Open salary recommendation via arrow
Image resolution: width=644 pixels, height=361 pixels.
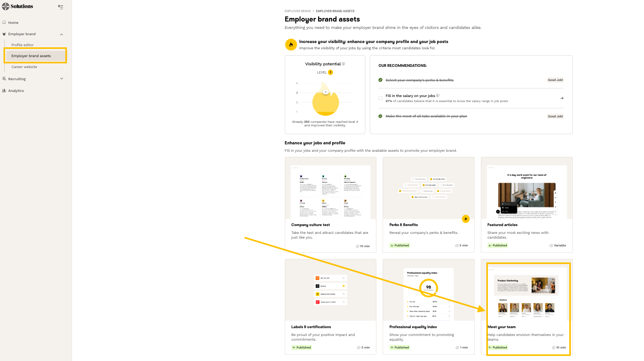coord(562,98)
